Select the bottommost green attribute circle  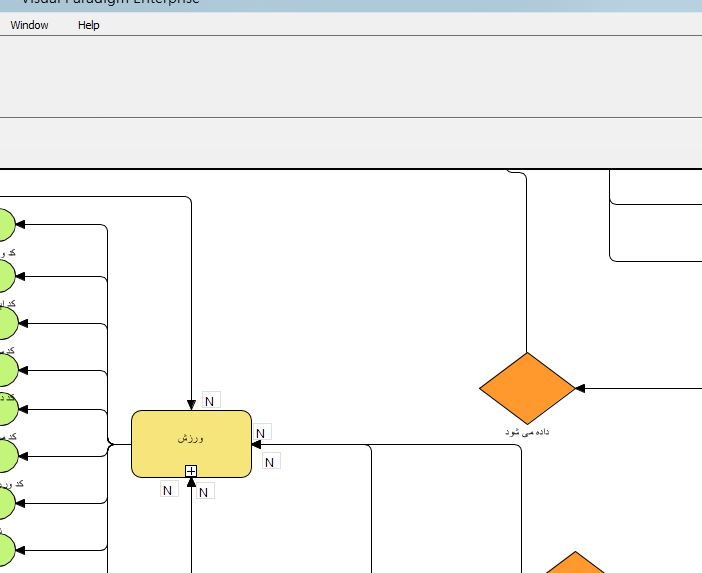tap(5, 550)
